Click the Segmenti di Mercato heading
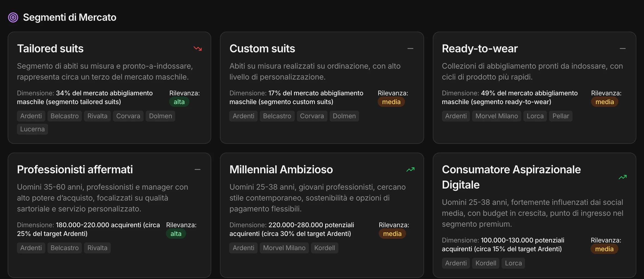The image size is (644, 279). 70,17
